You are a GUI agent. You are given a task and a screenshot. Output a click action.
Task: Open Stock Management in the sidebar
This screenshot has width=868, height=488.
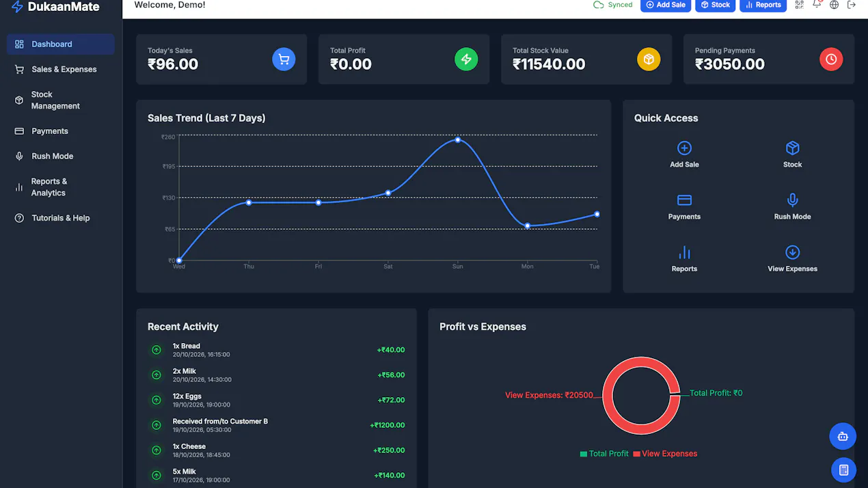(x=61, y=100)
